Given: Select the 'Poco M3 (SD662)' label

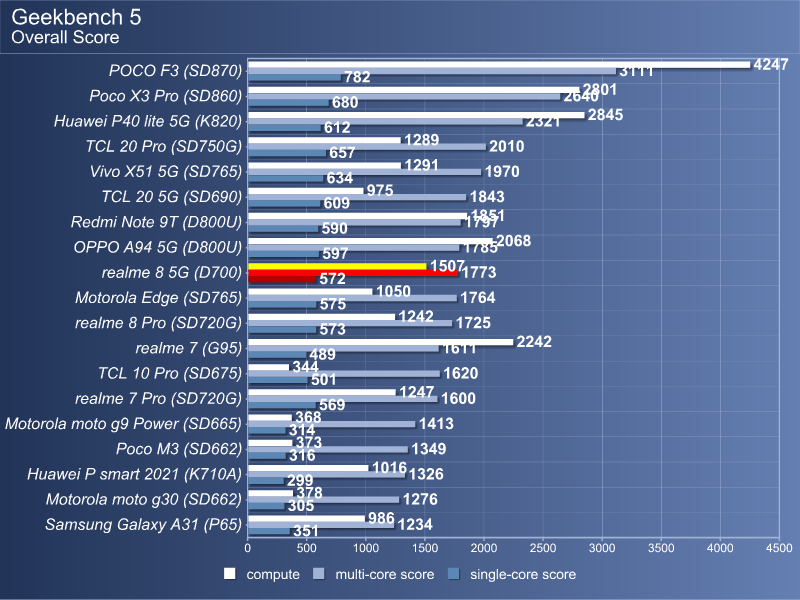Looking at the screenshot, I should pyautogui.click(x=179, y=449).
